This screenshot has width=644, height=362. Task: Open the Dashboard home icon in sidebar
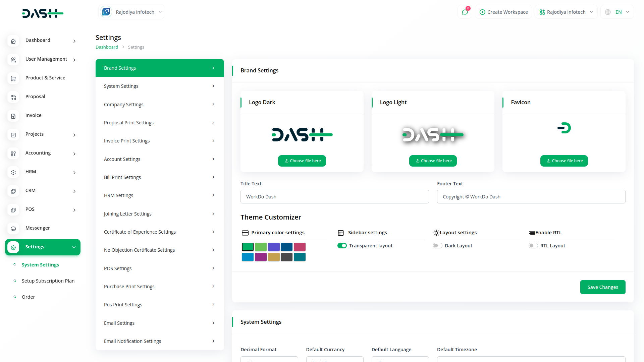[x=13, y=41]
